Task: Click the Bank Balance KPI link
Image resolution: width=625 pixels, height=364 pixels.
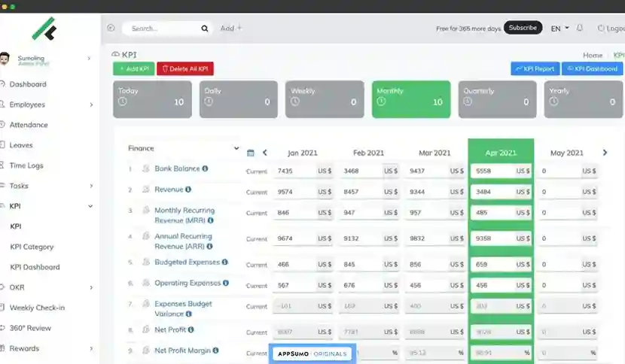Action: click(177, 168)
